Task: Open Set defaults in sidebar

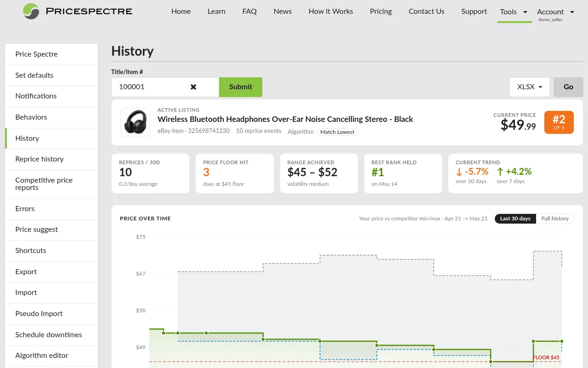Action: tap(51, 75)
